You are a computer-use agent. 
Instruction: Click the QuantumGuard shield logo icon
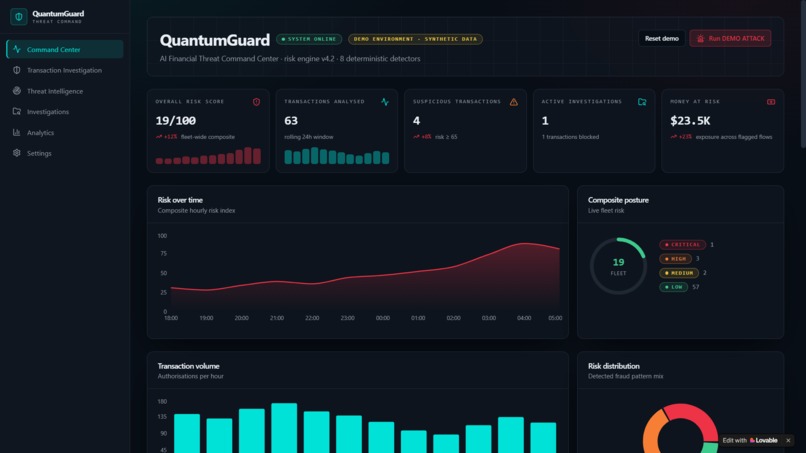(x=19, y=17)
